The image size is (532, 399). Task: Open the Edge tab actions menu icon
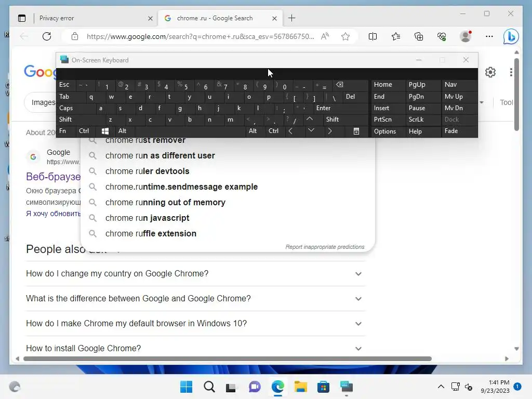pos(22,18)
